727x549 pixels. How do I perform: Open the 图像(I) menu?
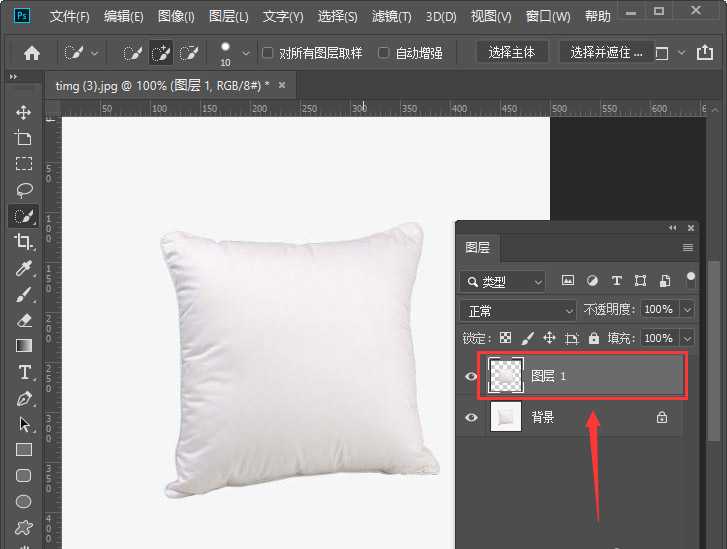click(176, 17)
